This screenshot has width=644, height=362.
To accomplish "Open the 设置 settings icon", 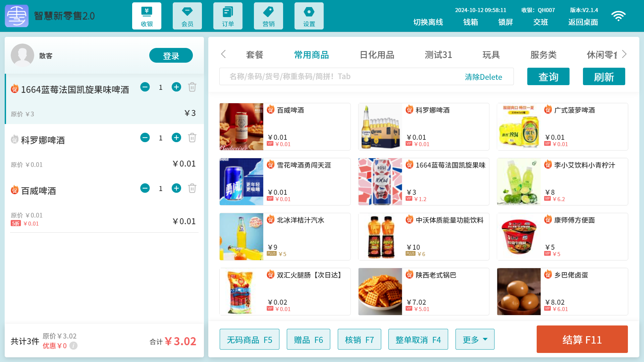I will point(309,16).
